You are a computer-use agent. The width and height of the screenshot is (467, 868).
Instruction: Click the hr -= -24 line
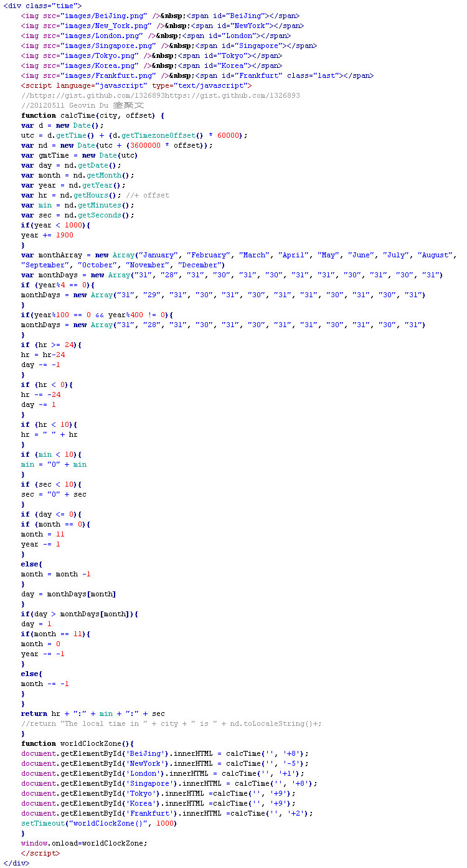[40, 394]
